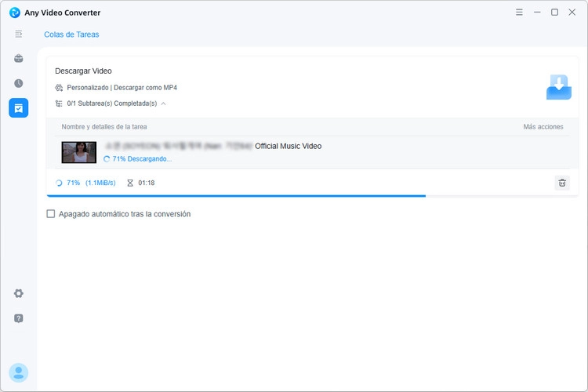
Task: Click the Más acciones column header
Action: click(543, 127)
